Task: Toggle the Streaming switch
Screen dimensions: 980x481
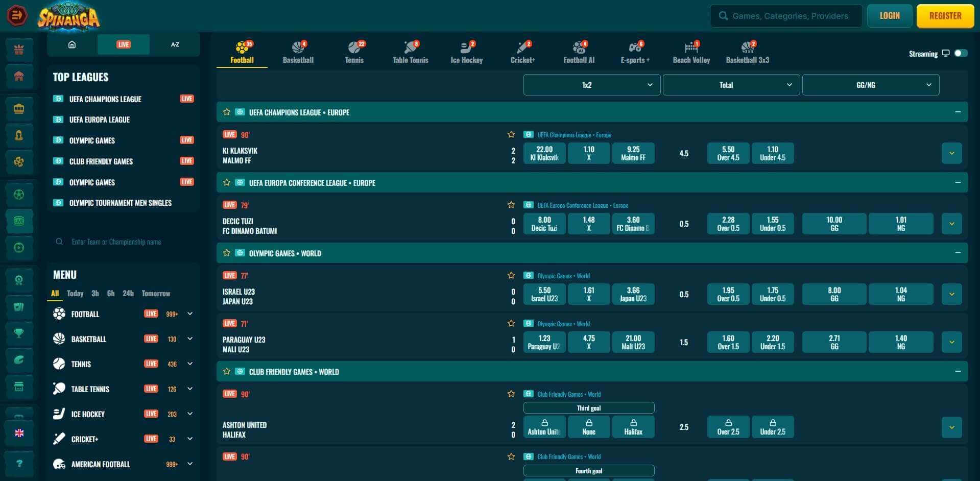Action: (961, 53)
